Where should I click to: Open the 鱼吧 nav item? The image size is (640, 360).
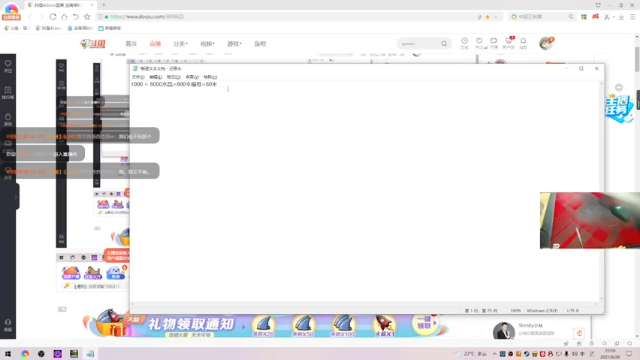260,44
